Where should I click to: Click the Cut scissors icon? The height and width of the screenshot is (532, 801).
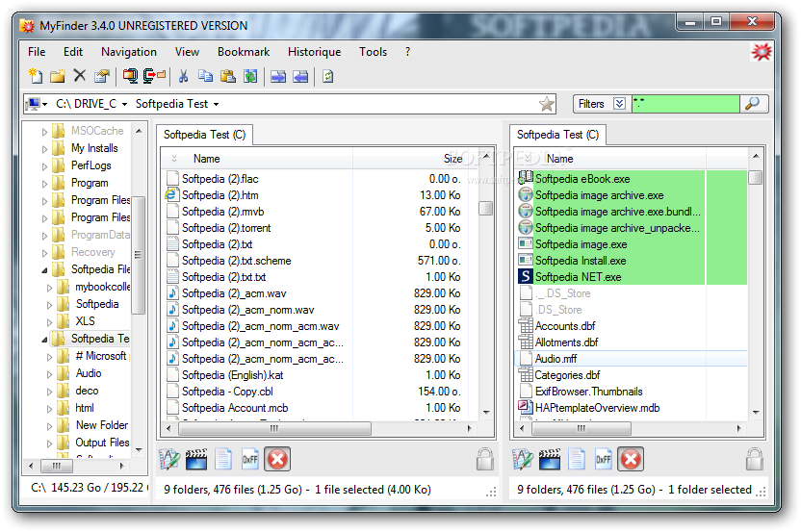point(183,77)
